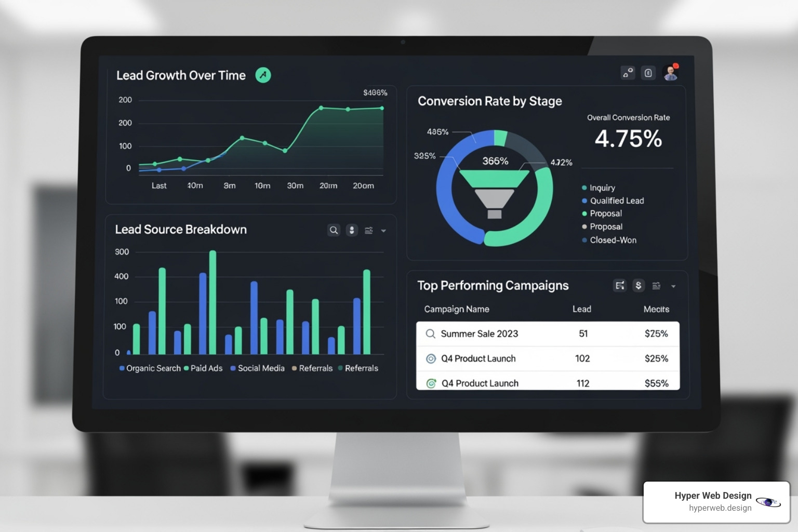Open the user profile avatar
This screenshot has width=798, height=532.
click(x=671, y=73)
